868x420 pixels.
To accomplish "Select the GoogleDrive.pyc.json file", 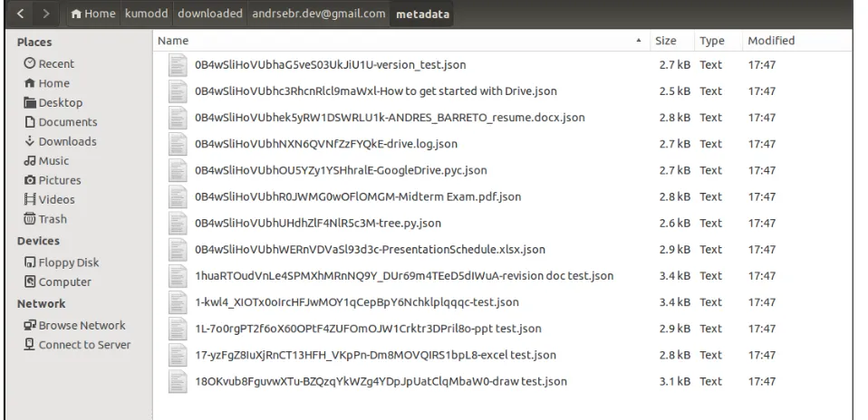I will click(x=341, y=170).
